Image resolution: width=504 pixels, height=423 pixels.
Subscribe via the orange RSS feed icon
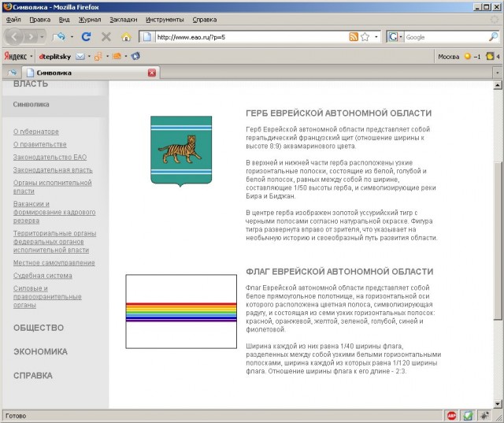(354, 37)
